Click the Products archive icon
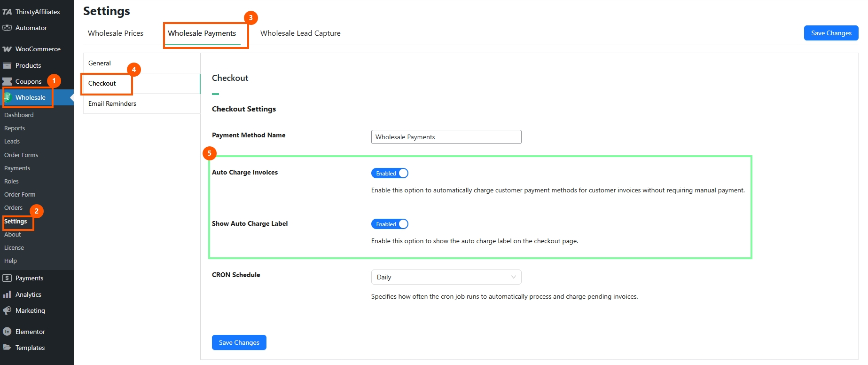 (x=7, y=65)
